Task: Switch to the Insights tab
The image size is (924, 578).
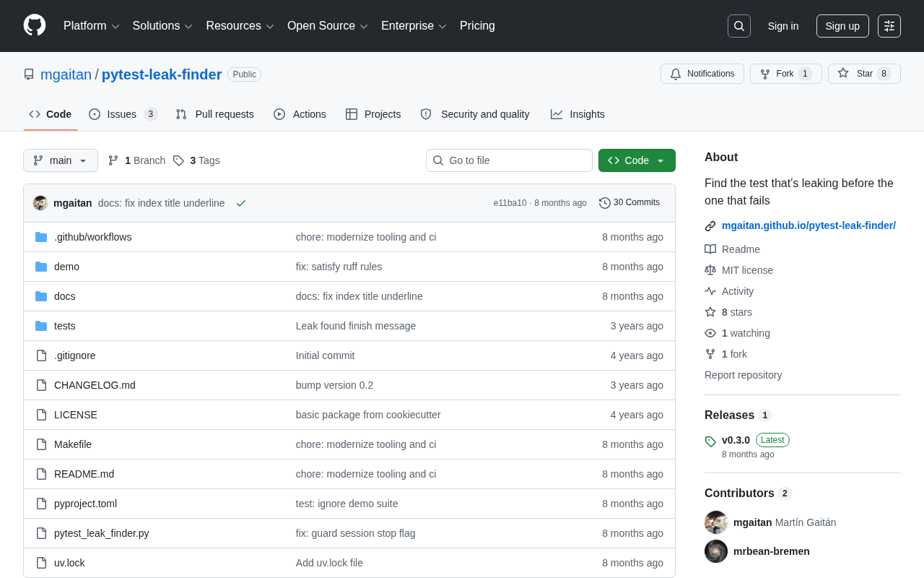Action: tap(577, 114)
